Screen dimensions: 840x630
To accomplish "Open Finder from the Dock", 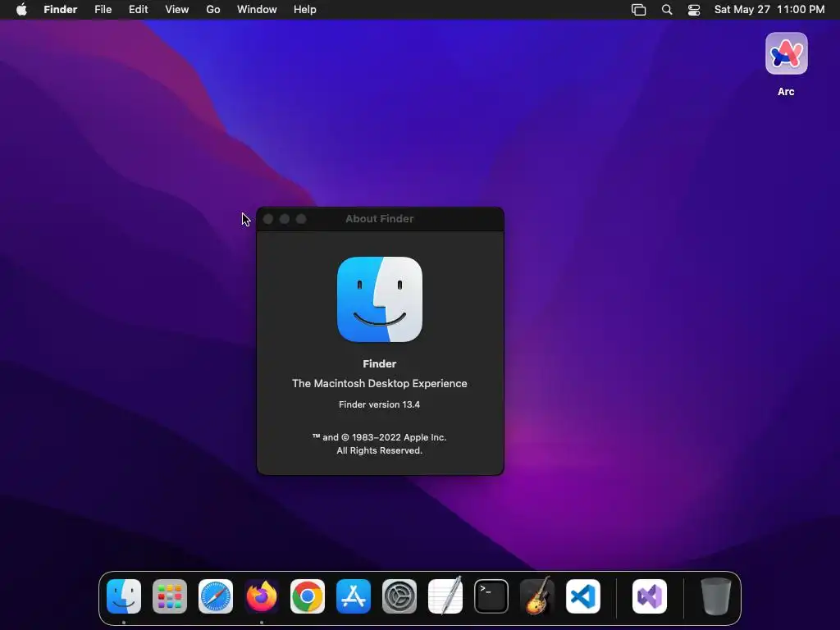I will pos(124,596).
